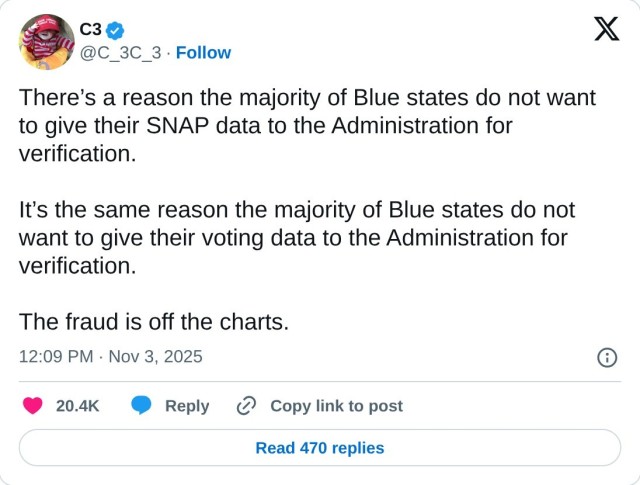Click the sentence 'The fraud is off the charts.'
640x485 pixels.
154,322
